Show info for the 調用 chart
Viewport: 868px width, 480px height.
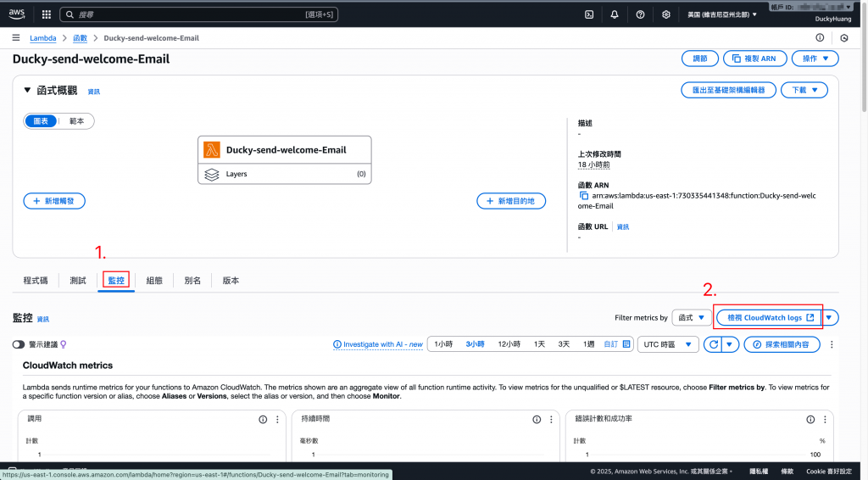tap(263, 420)
